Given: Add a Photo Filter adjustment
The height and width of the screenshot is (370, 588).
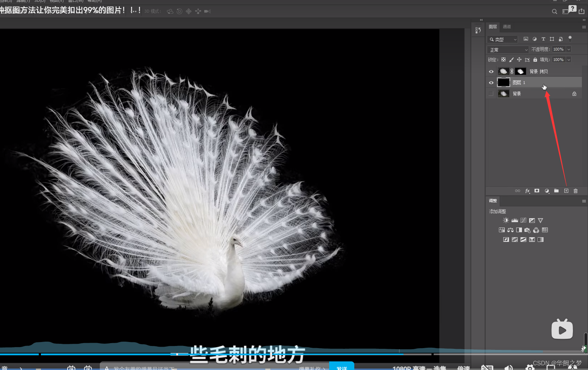Looking at the screenshot, I should 527,230.
